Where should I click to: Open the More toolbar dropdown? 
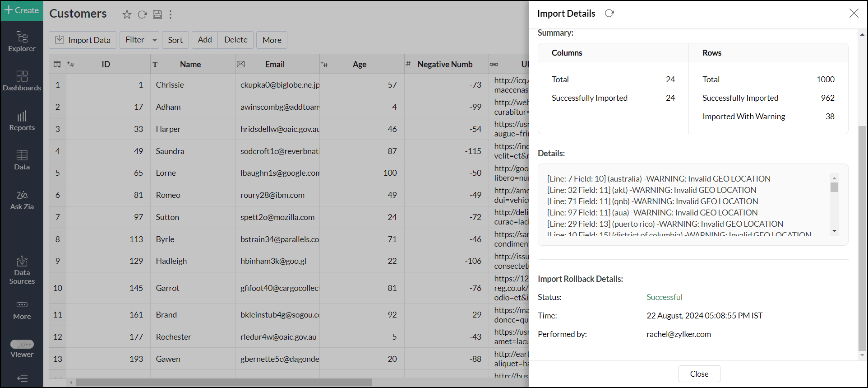click(272, 40)
